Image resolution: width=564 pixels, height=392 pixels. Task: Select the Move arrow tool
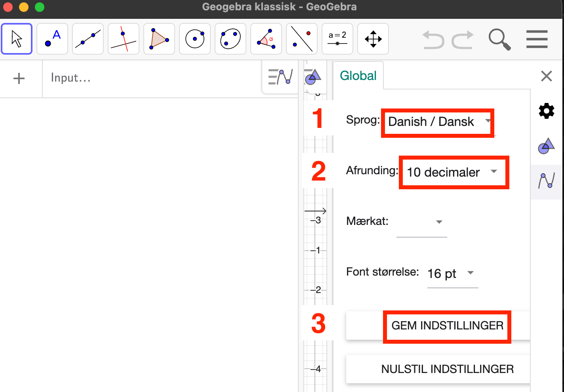coord(17,39)
